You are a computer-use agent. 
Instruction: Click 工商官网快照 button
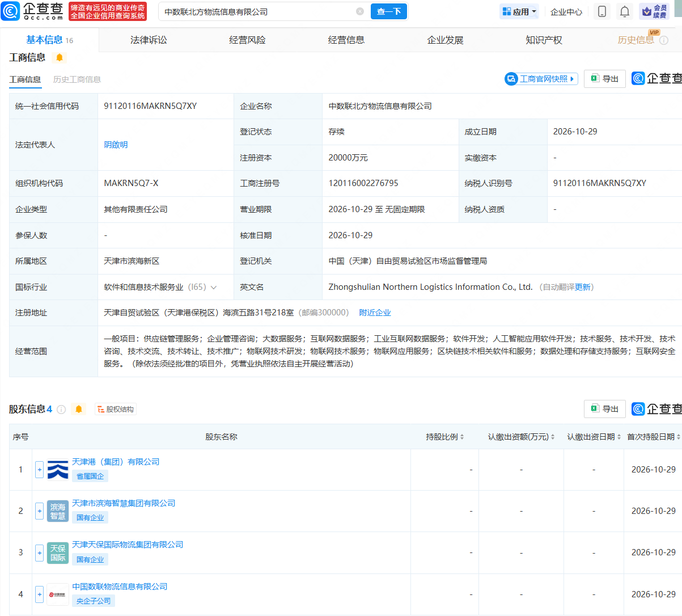[x=541, y=79]
